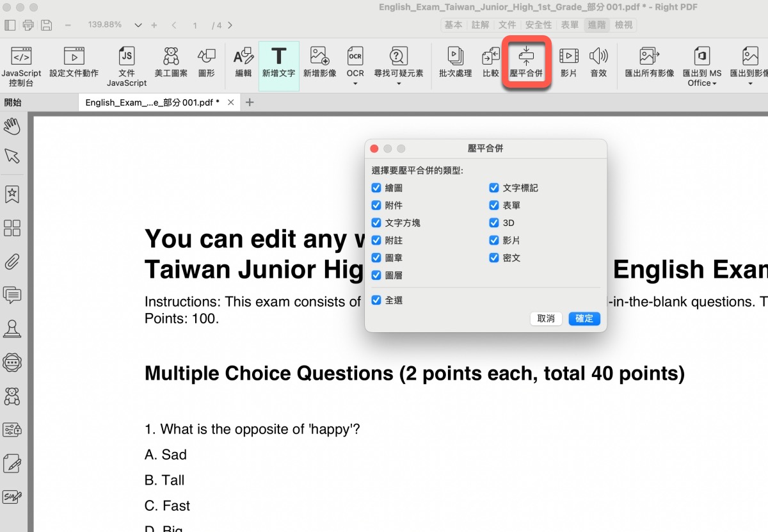
Task: Click the 取消 cancel button
Action: pyautogui.click(x=546, y=319)
